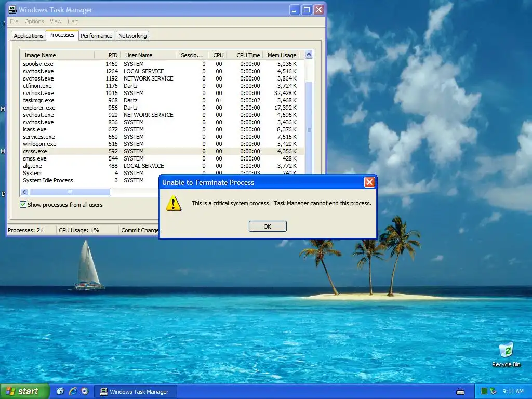Viewport: 532px width, 399px height.
Task: Maximize the Windows Task Manager window
Action: (x=307, y=10)
